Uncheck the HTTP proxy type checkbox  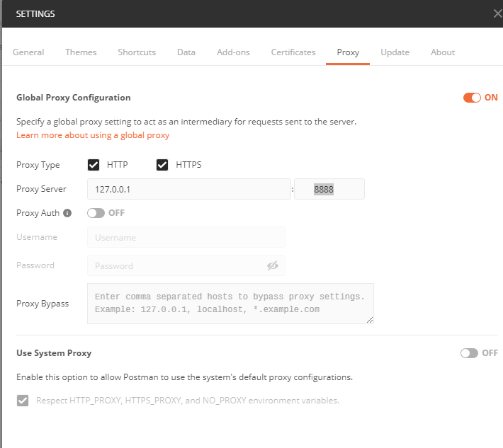point(94,165)
